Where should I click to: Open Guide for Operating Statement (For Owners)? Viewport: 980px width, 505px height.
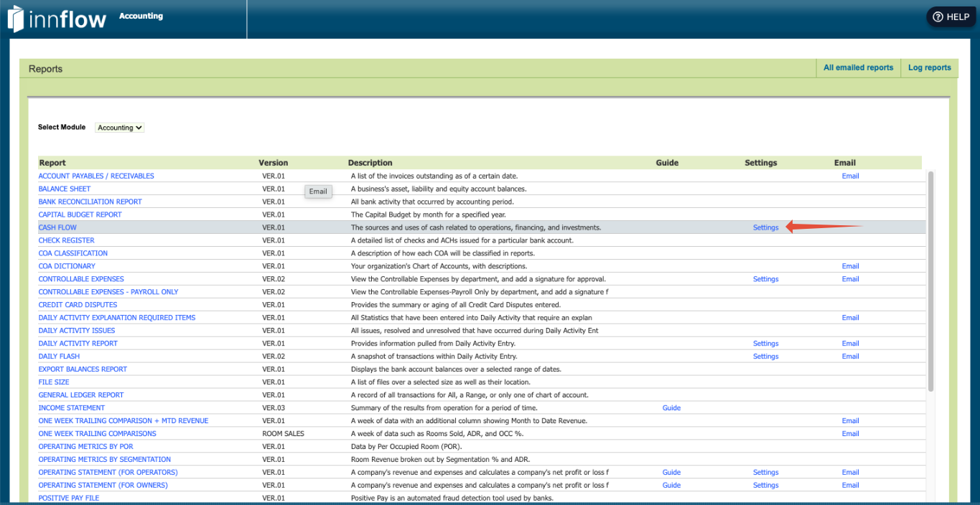pos(671,486)
